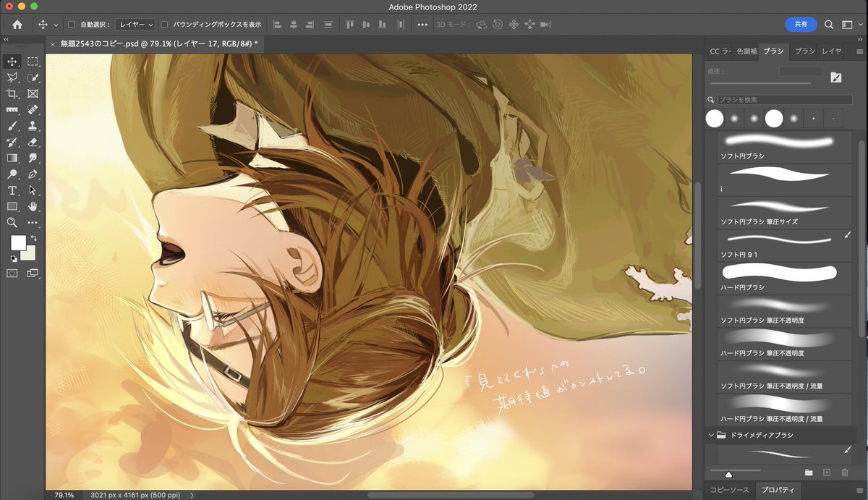Screen dimensions: 868x500
Task: Switch to the プロパティ tab
Action: click(780, 490)
